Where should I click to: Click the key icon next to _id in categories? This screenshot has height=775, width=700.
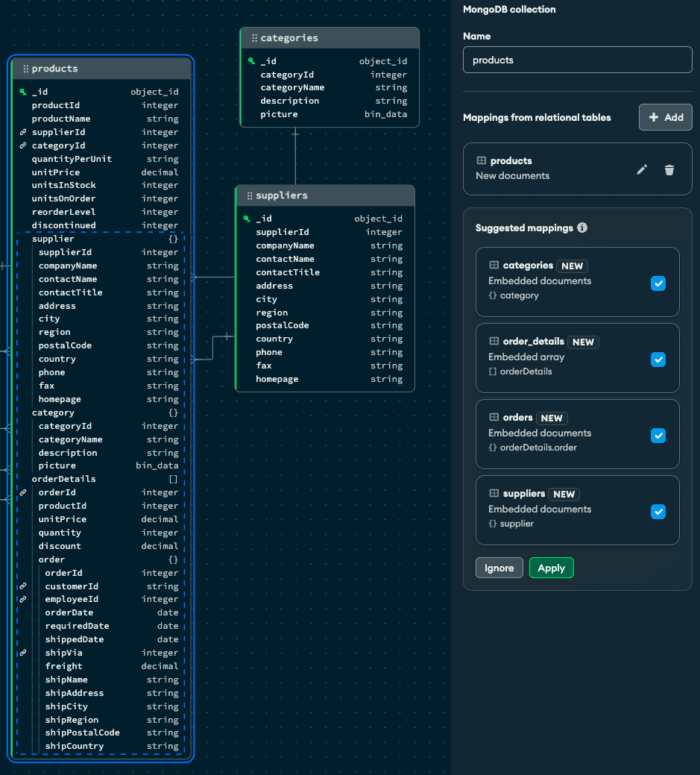coord(250,60)
